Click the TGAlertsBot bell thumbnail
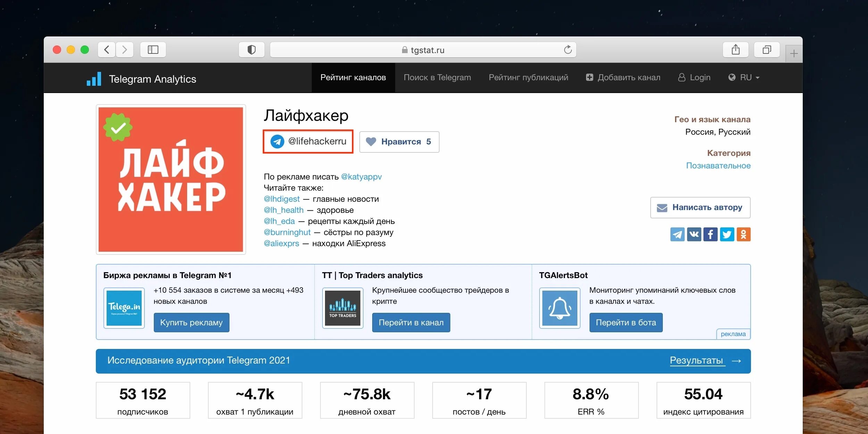Viewport: 868px width, 434px height. pyautogui.click(x=560, y=308)
